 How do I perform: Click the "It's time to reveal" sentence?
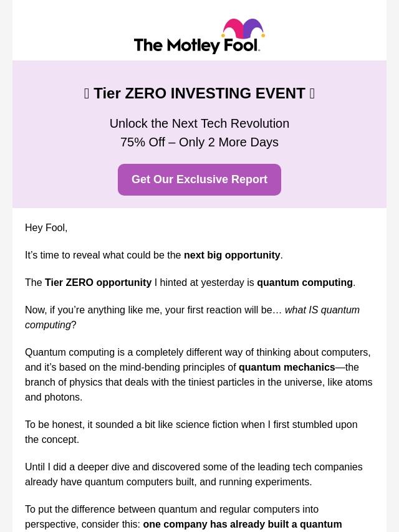coord(103,255)
